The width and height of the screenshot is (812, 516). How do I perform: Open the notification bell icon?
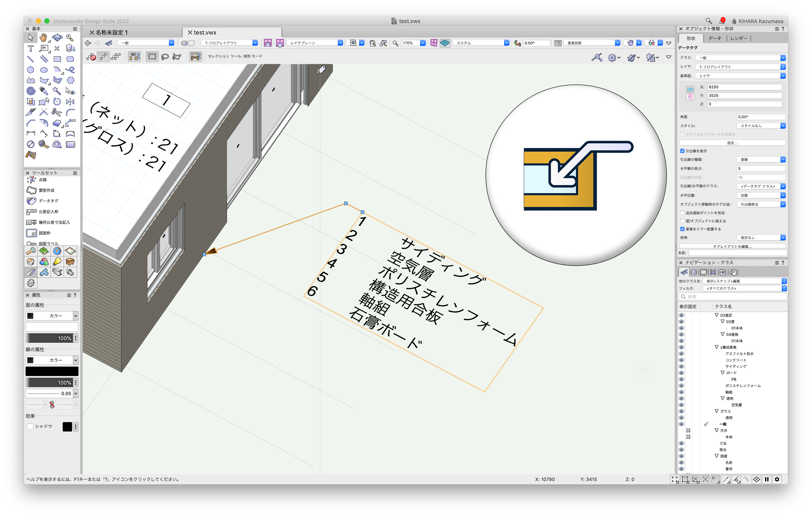(722, 21)
